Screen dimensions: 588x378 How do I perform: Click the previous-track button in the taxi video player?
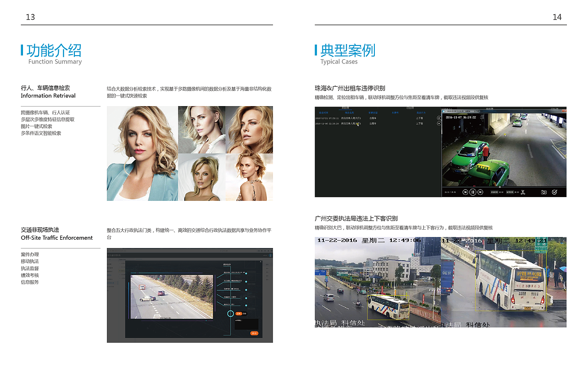point(465,192)
